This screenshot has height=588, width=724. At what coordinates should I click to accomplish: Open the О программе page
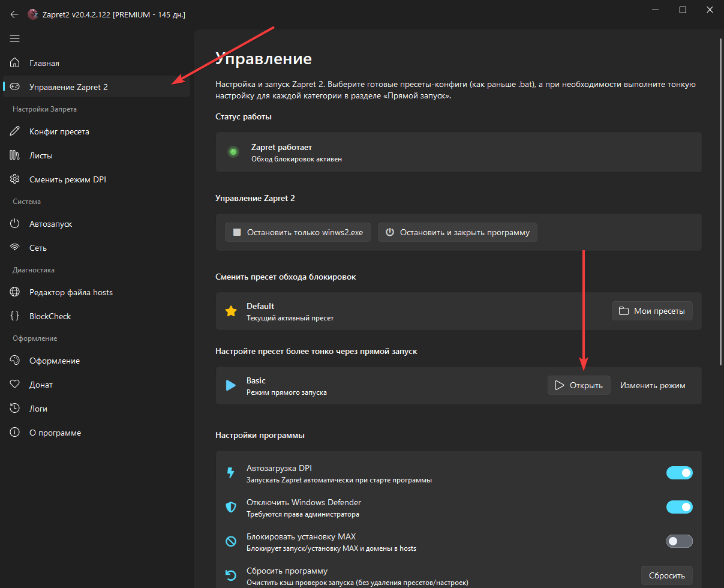pos(97,433)
